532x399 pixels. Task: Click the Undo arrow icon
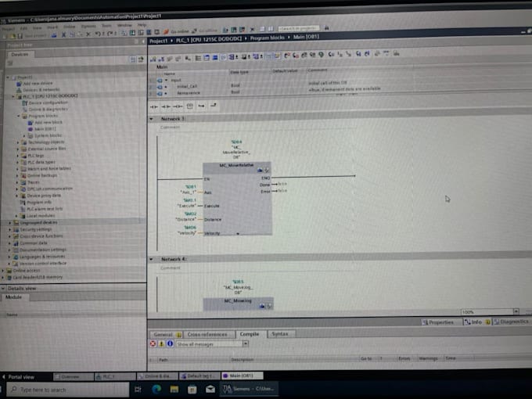98,34
